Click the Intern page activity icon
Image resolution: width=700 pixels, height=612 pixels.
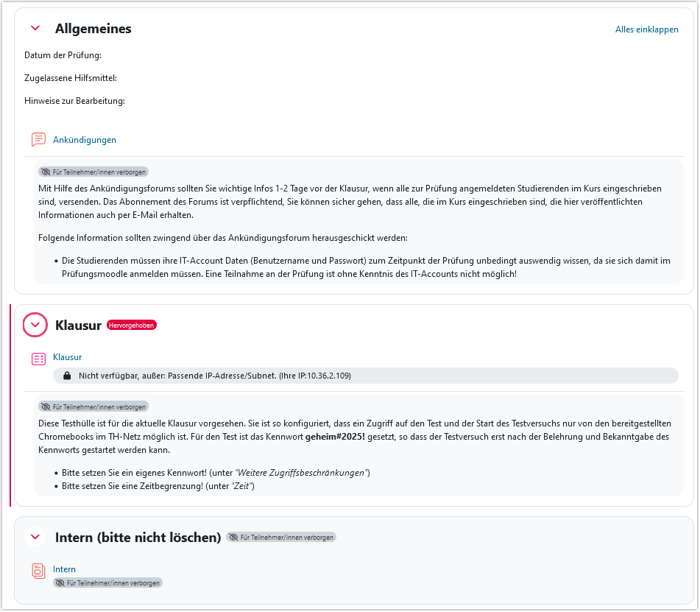tap(38, 571)
